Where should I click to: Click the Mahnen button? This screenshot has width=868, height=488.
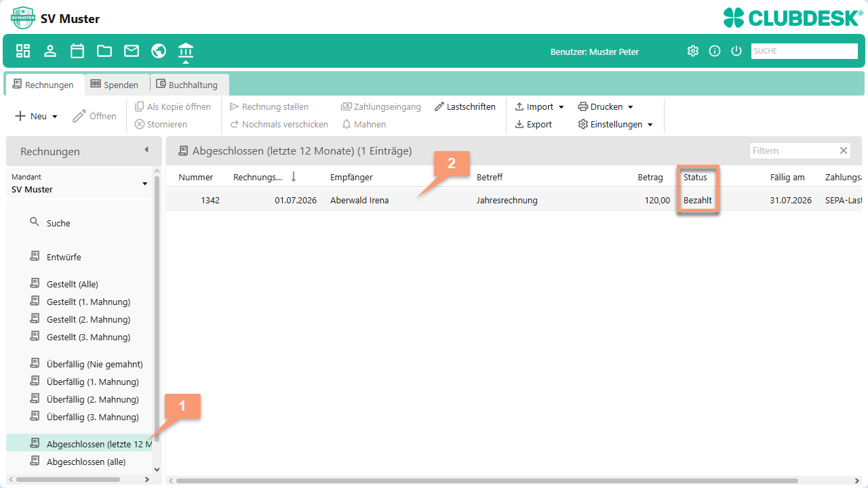363,124
